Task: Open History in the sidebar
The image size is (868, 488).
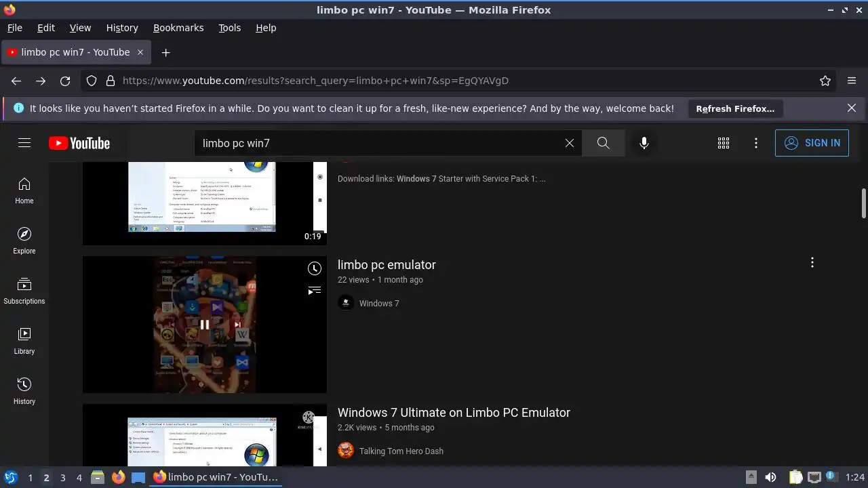Action: click(24, 391)
